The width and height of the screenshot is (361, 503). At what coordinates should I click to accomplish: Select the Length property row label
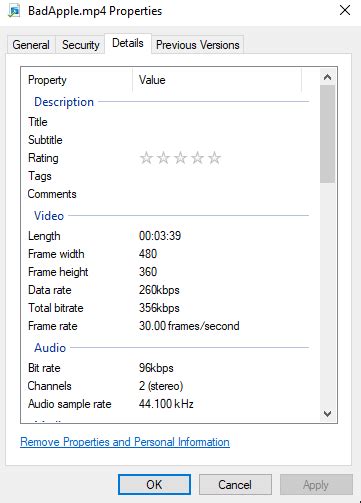tap(44, 236)
